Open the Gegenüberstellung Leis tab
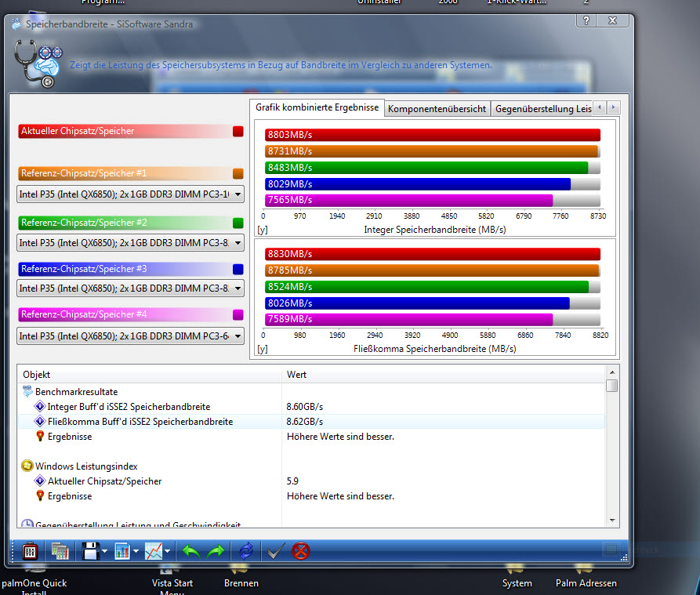Viewport: 700px width, 595px height. 542,109
